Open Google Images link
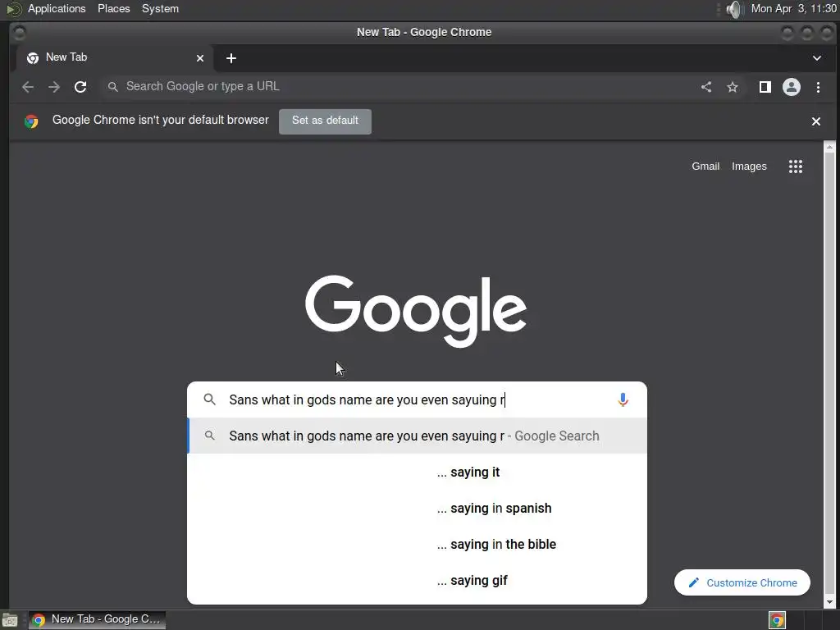The width and height of the screenshot is (840, 630). click(x=749, y=166)
